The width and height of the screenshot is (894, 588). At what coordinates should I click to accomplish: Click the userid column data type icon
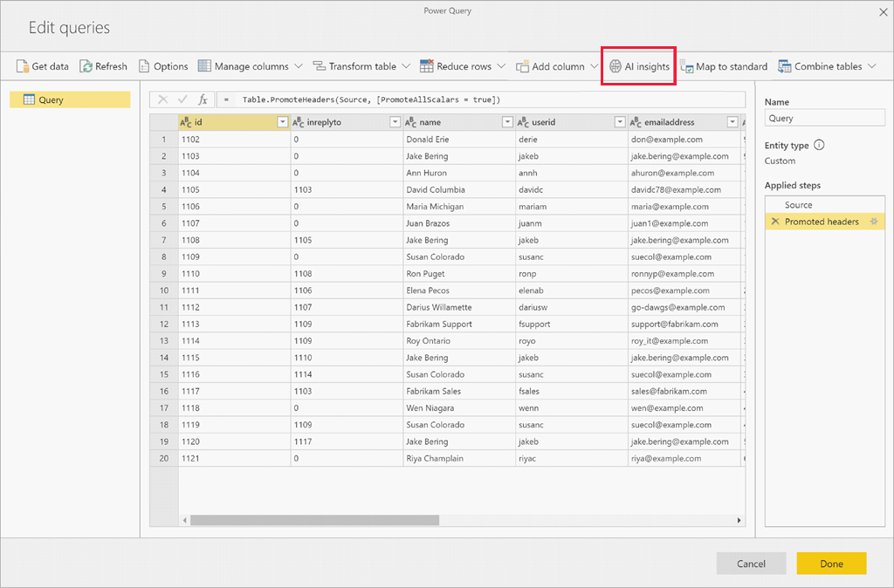click(523, 122)
